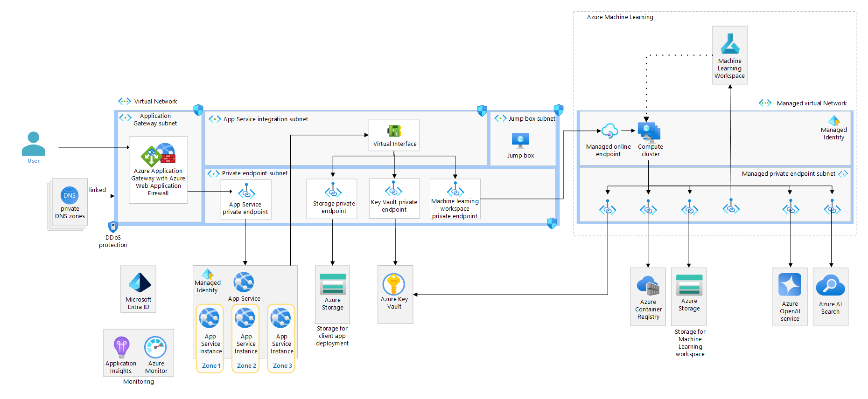868x399 pixels.
Task: Select the Azure AI Search icon
Action: click(x=830, y=285)
